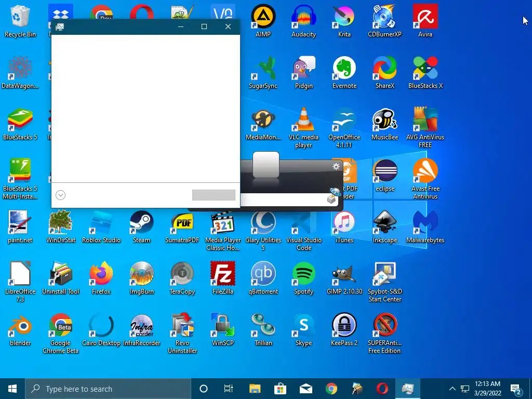This screenshot has height=399, width=532.
Task: Open eclipse desktop shortcut
Action: [385, 175]
